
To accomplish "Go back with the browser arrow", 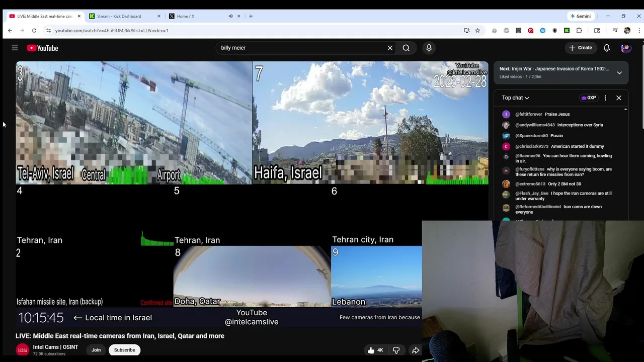I will click(x=10, y=31).
